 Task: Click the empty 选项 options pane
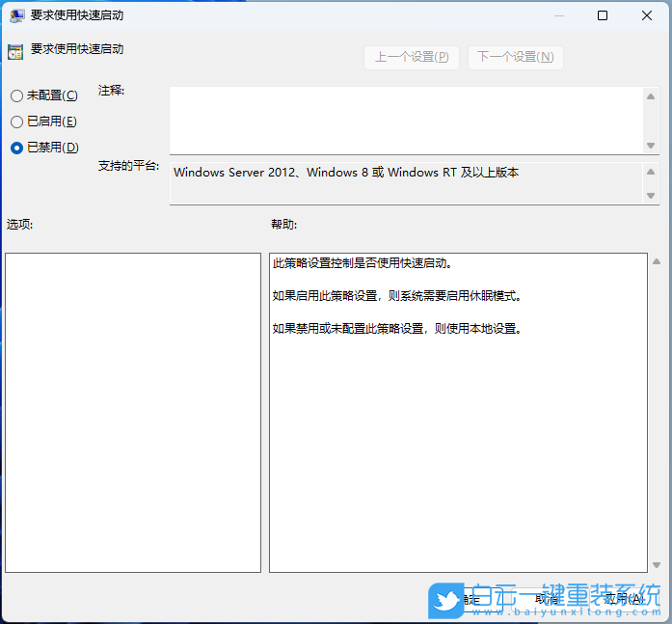pyautogui.click(x=133, y=412)
